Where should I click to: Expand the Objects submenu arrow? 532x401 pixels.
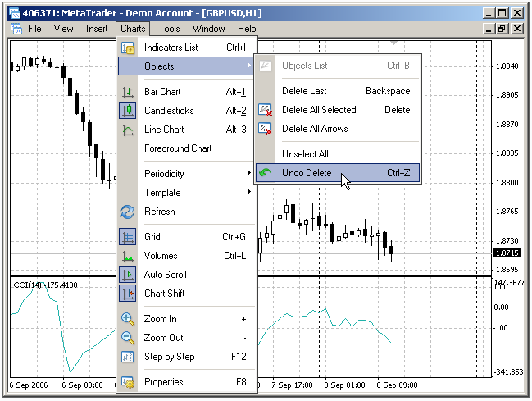(x=249, y=65)
